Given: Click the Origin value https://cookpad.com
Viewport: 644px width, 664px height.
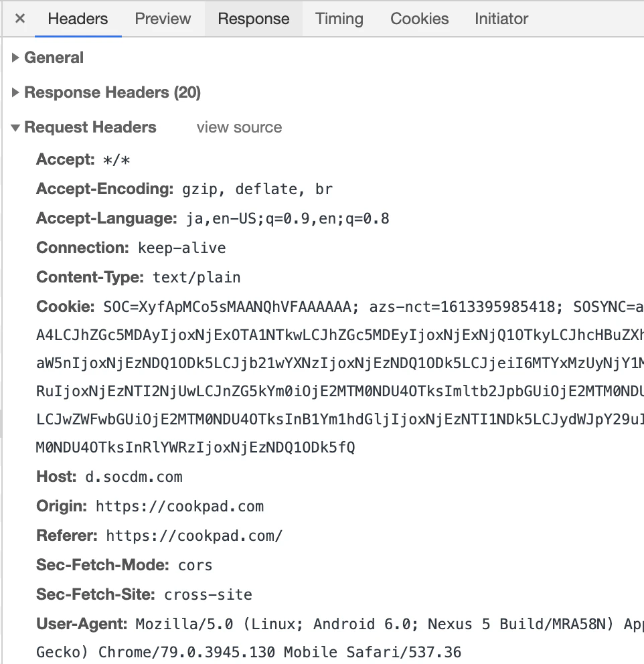Looking at the screenshot, I should 179,506.
